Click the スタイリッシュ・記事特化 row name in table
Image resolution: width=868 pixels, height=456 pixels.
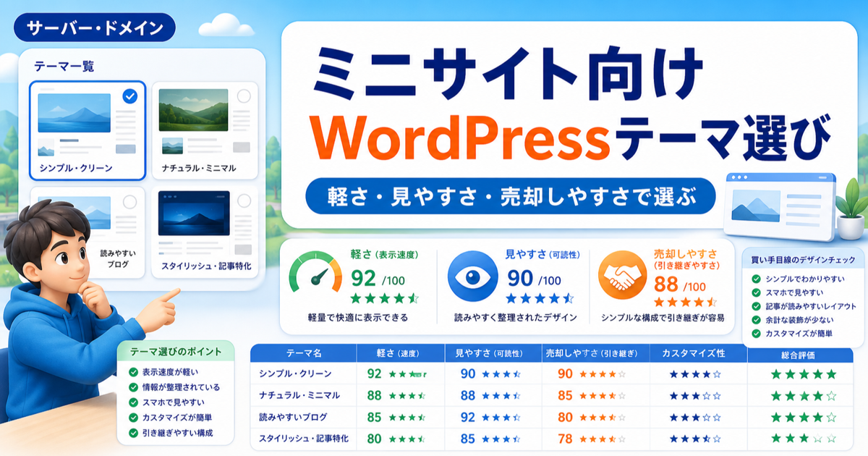click(305, 439)
